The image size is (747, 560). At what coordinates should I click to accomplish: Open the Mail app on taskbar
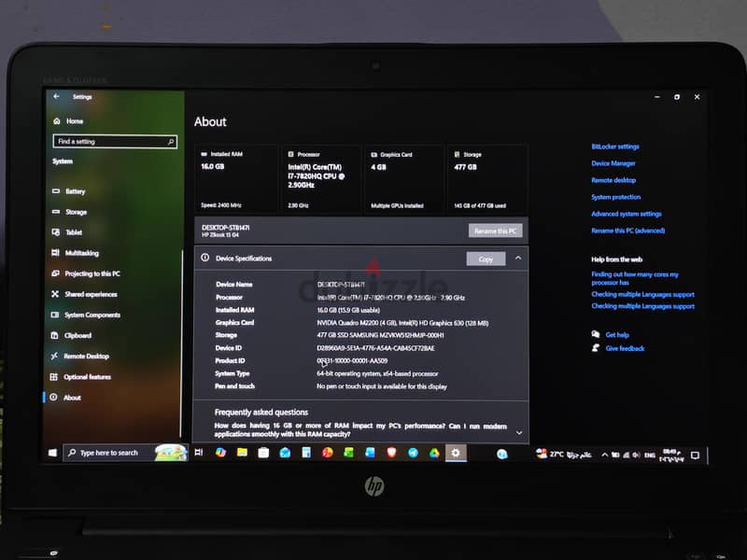click(285, 453)
